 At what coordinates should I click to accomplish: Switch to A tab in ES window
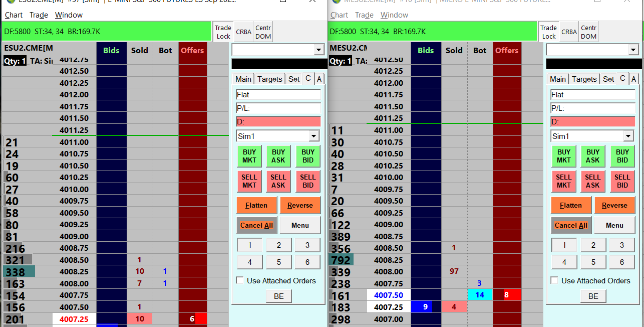[x=319, y=79]
